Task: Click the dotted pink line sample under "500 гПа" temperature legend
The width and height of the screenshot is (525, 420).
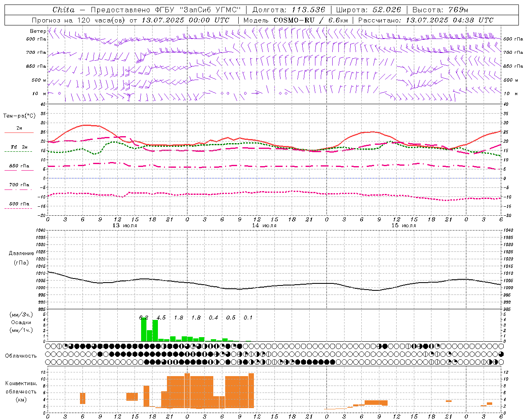Action: [19, 208]
